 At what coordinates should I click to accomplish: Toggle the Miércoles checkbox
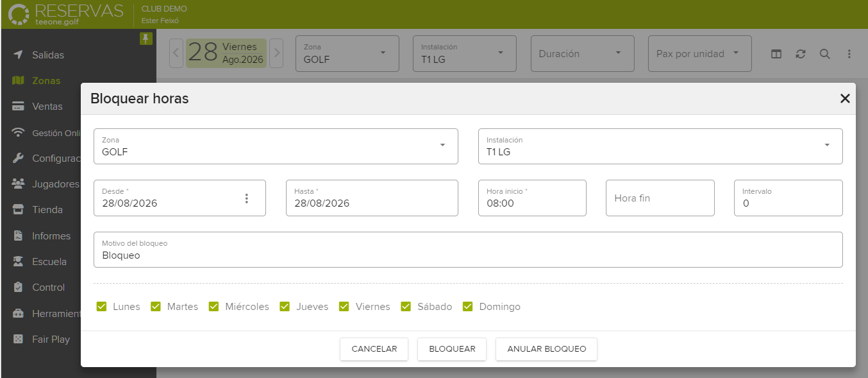tap(213, 307)
